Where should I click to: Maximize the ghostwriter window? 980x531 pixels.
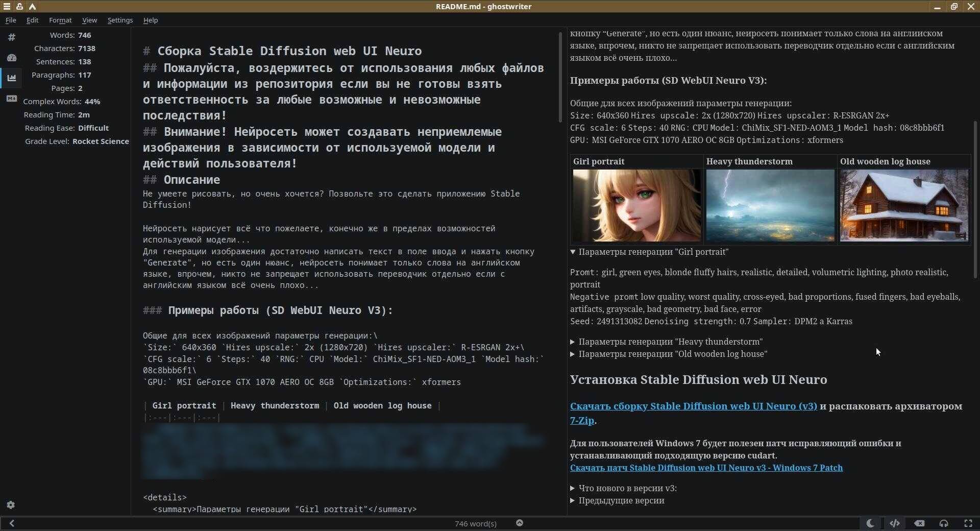pyautogui.click(x=954, y=7)
